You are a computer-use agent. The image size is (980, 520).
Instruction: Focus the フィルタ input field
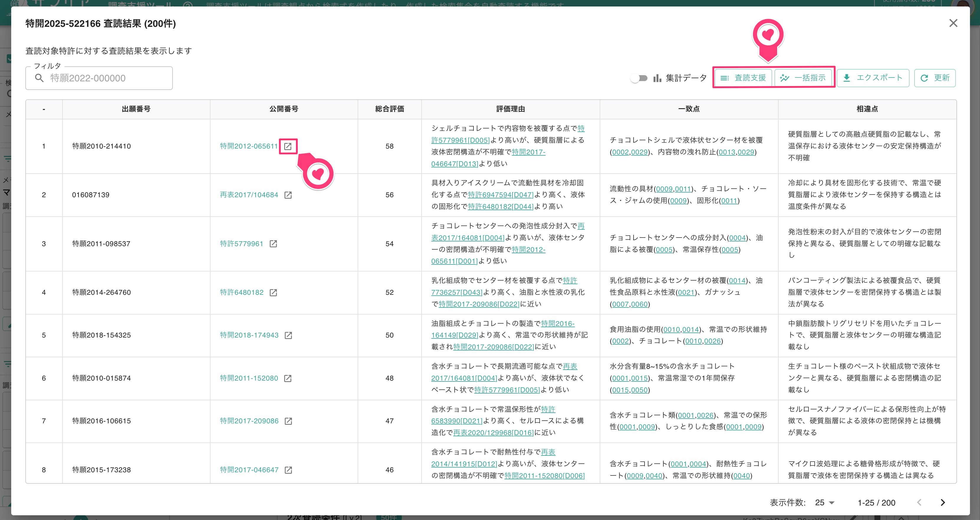99,78
